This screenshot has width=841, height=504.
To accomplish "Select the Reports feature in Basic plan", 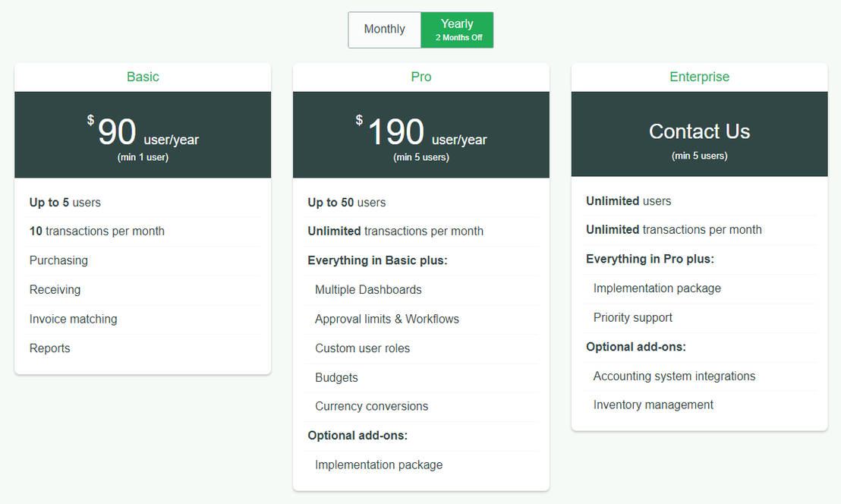I will (50, 348).
